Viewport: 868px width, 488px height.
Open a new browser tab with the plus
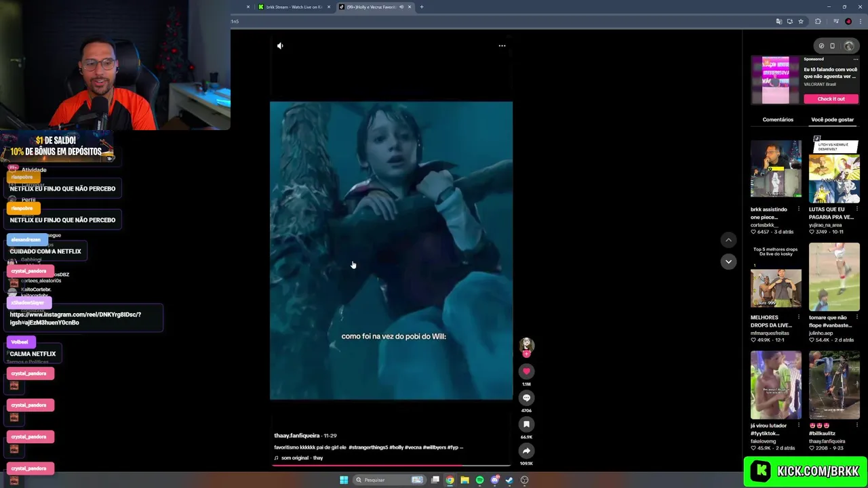422,7
